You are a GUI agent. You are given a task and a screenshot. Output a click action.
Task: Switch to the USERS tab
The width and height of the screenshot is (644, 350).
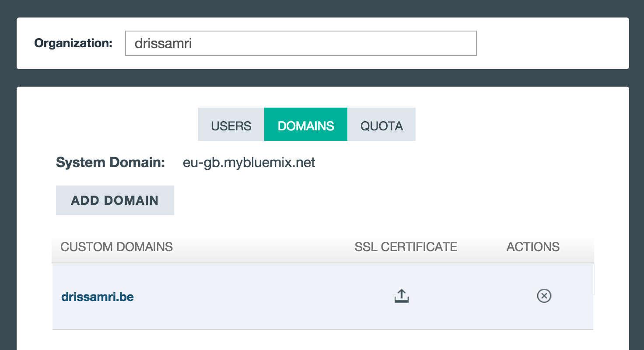(x=231, y=124)
